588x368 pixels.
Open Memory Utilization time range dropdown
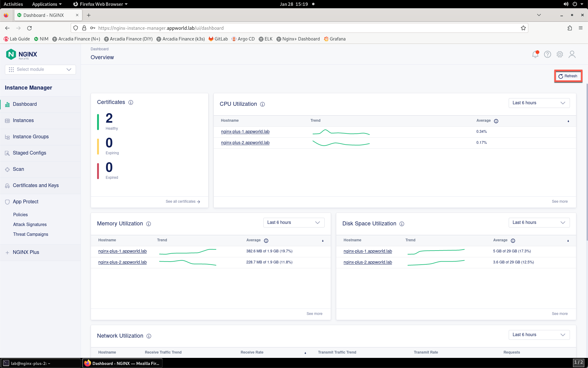tap(294, 223)
